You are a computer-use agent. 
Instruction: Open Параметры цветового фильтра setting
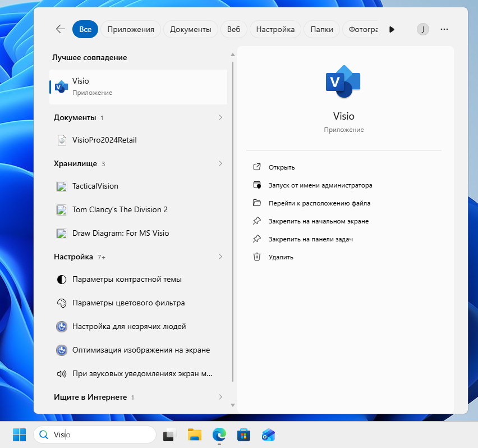[x=139, y=303]
